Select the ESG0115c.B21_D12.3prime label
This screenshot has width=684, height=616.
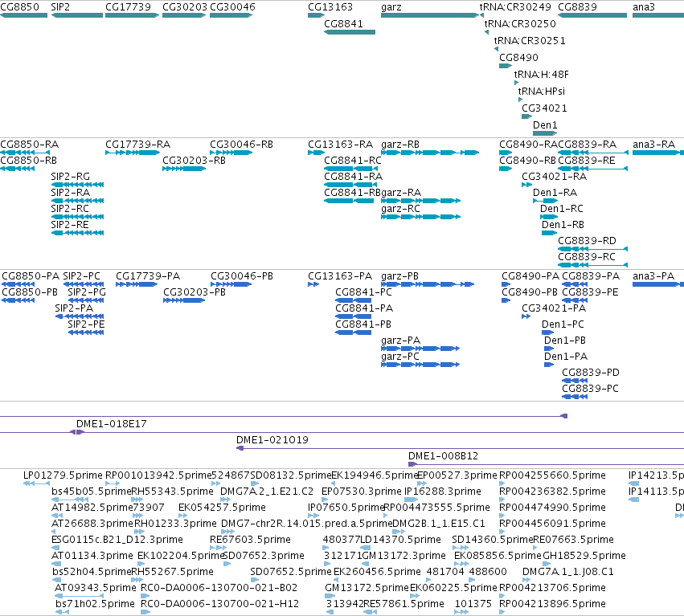click(x=117, y=540)
